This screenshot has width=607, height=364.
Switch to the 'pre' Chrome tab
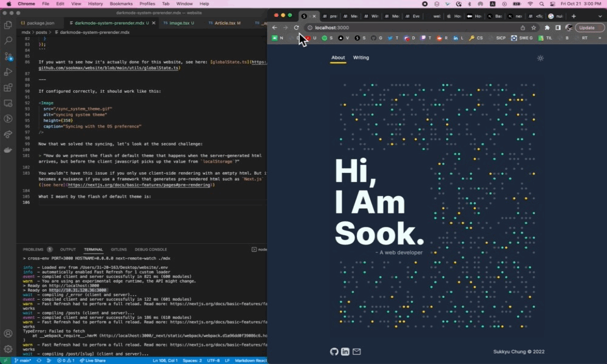click(330, 16)
